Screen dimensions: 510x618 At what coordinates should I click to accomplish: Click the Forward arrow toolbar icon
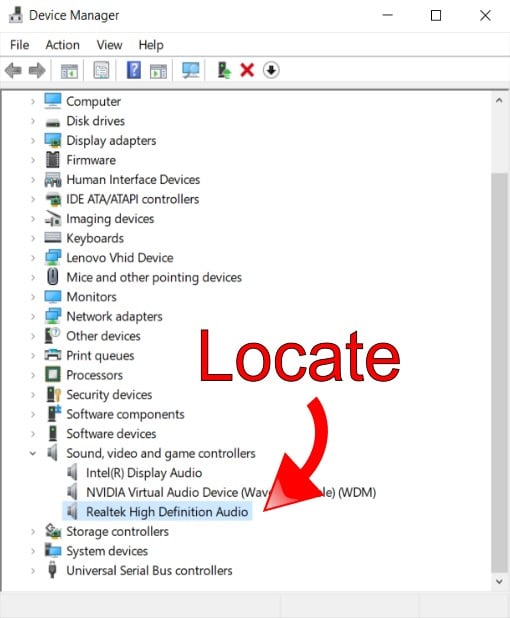[x=37, y=71]
